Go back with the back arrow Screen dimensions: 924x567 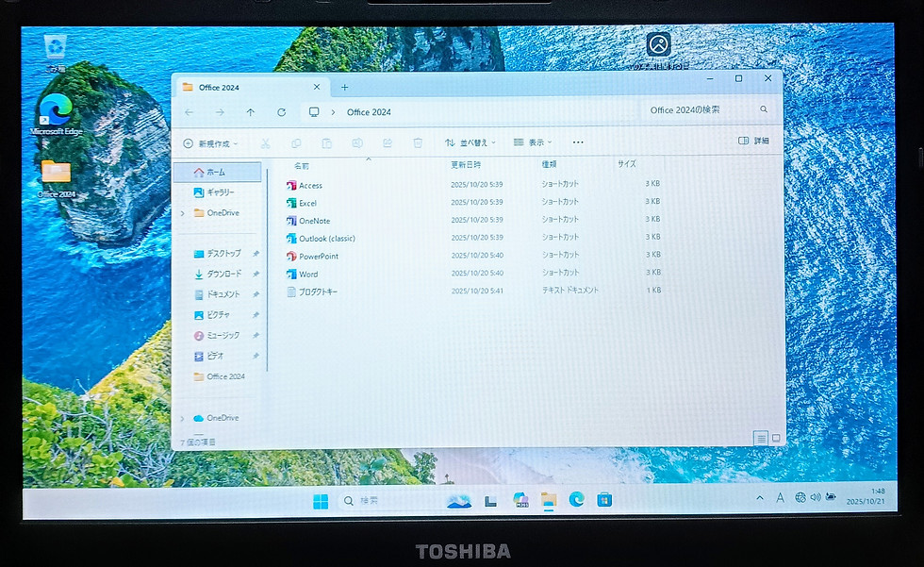coord(190,112)
